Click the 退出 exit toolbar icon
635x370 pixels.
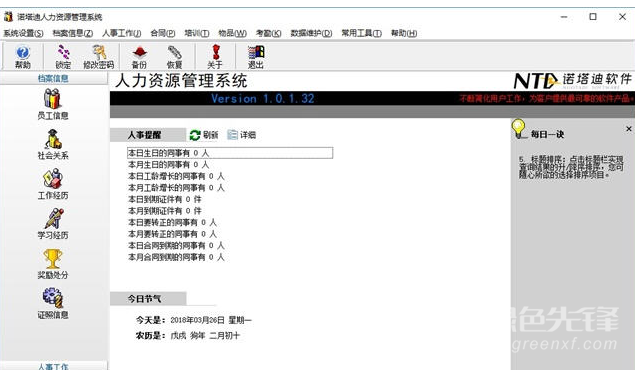(256, 57)
